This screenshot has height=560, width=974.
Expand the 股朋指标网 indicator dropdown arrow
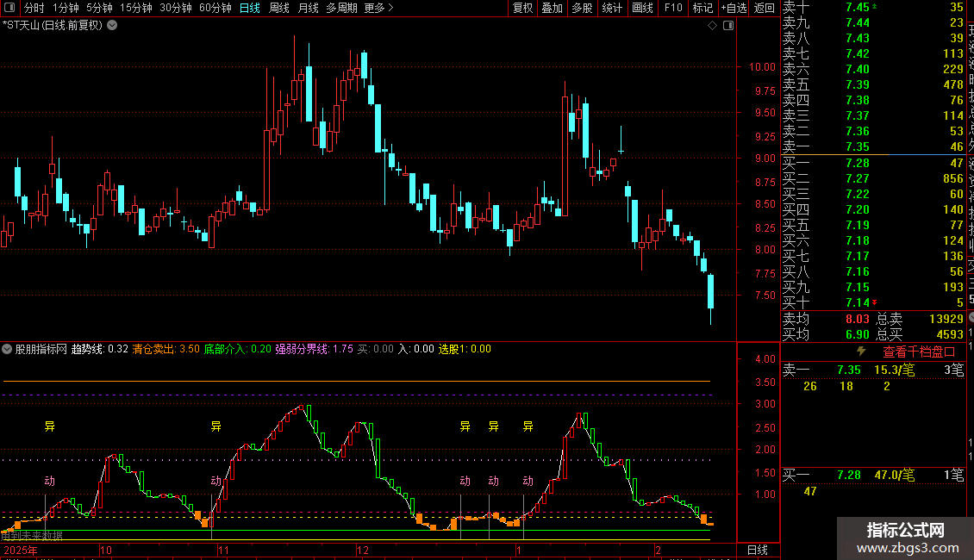(x=7, y=349)
